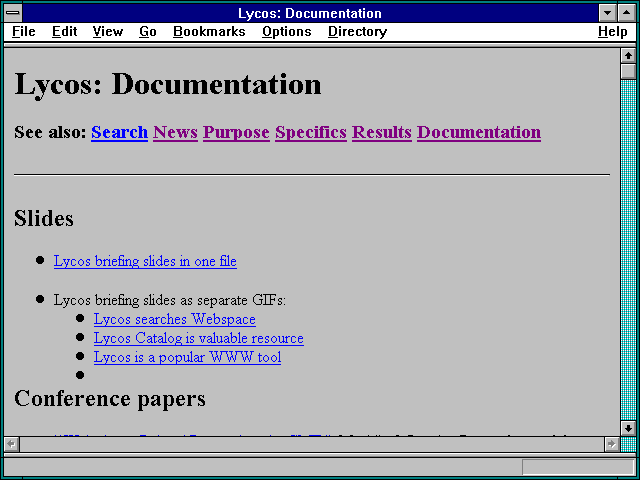The image size is (640, 480).
Task: Open the Directory menu
Action: (x=358, y=31)
